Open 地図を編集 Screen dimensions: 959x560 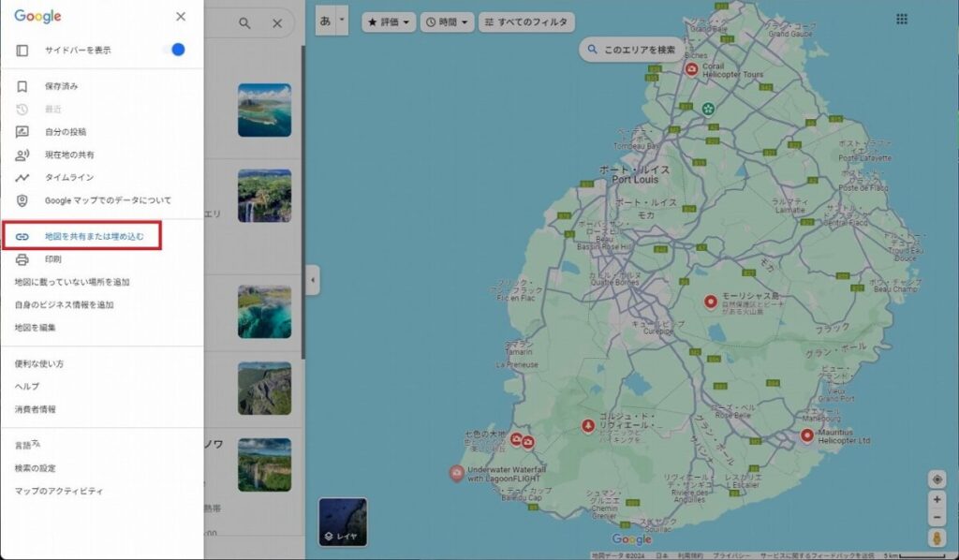(36, 328)
